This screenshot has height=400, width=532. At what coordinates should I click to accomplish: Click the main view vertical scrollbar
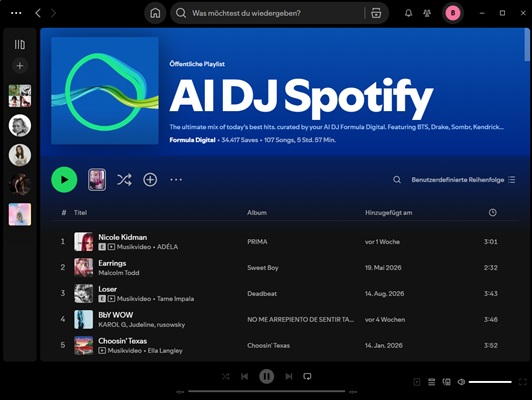(x=527, y=45)
